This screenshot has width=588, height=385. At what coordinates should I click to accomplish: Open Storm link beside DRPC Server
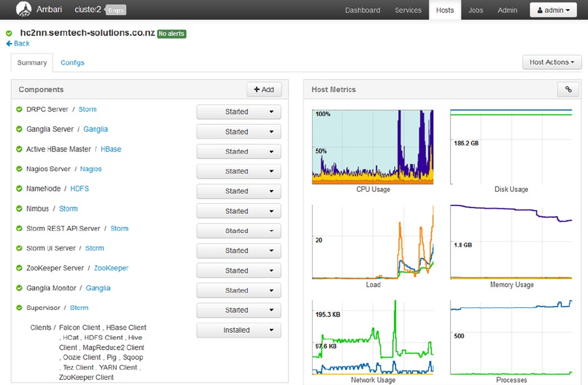point(87,109)
